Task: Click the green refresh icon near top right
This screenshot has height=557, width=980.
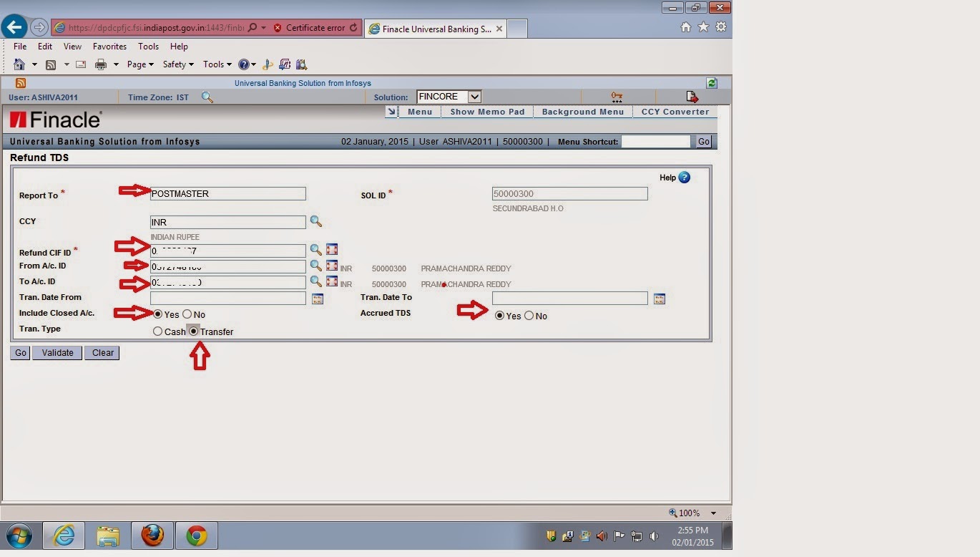Action: click(711, 82)
